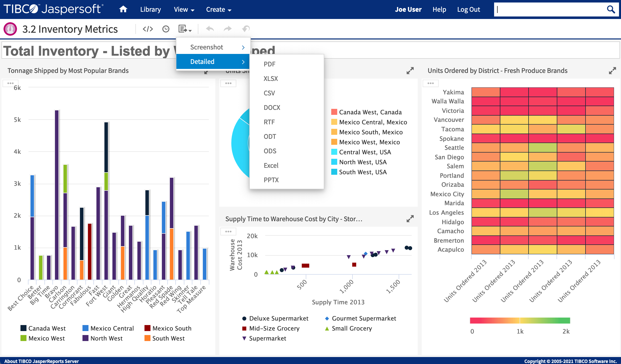Open the Help link

[x=439, y=9]
